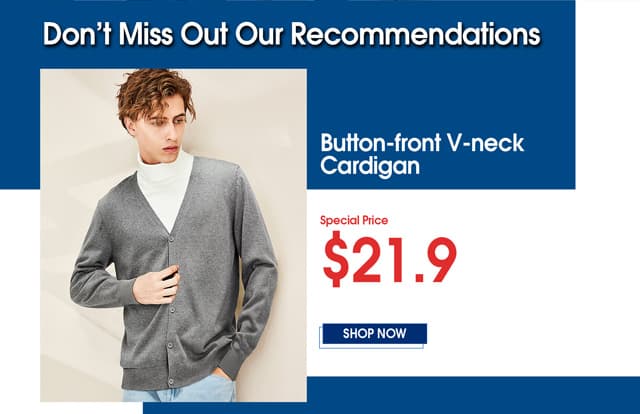Click the model's wavy brown hair
Screen dimensions: 640x414
click(x=153, y=92)
